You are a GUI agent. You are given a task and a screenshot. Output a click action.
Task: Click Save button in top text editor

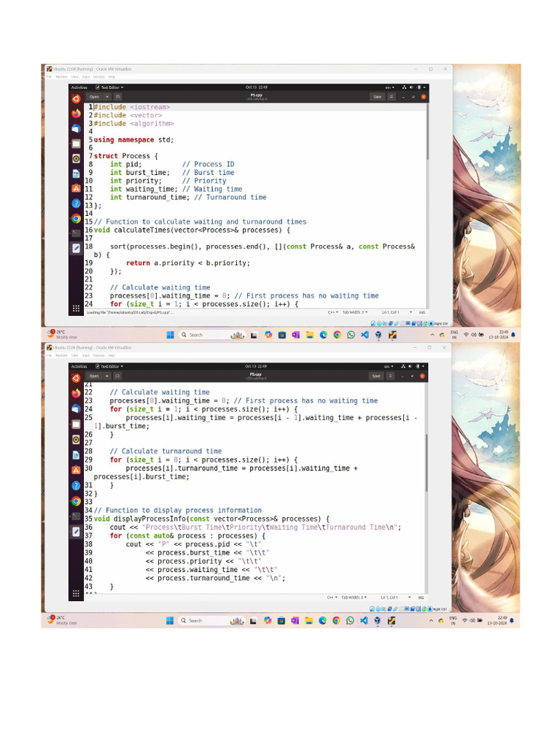[x=377, y=96]
